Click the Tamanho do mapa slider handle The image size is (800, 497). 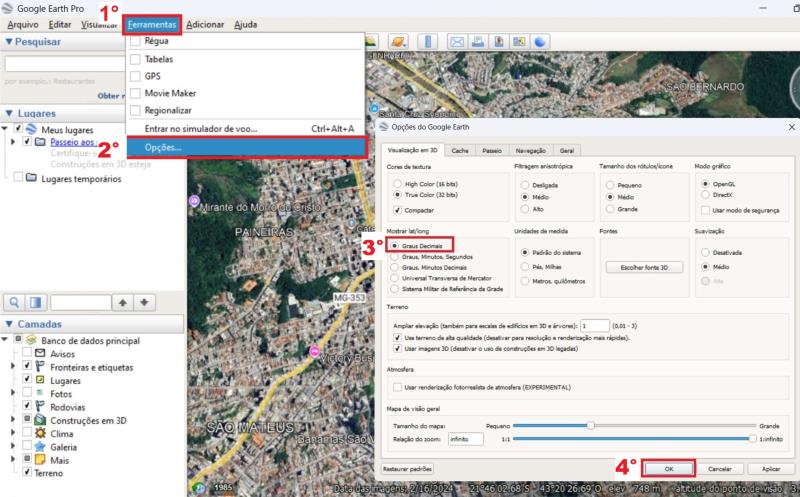(x=590, y=425)
